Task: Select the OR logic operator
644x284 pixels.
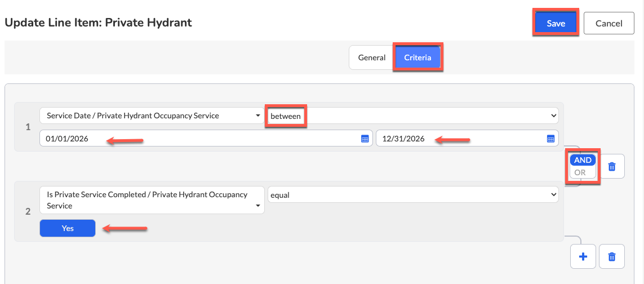Action: pyautogui.click(x=580, y=172)
